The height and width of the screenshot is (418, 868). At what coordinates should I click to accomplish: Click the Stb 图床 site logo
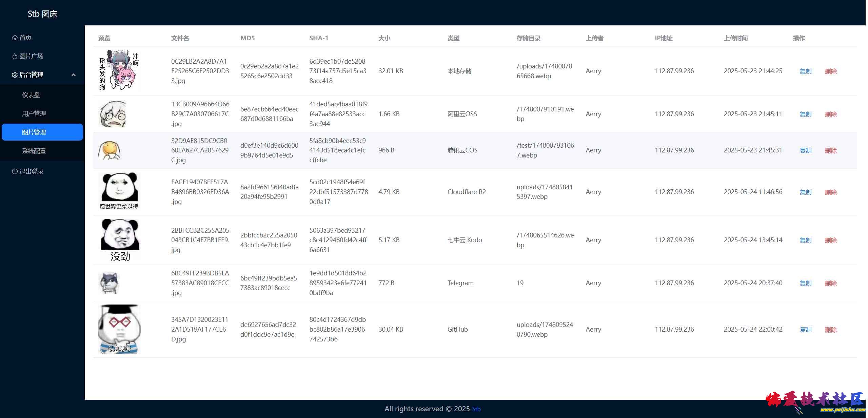tap(42, 14)
